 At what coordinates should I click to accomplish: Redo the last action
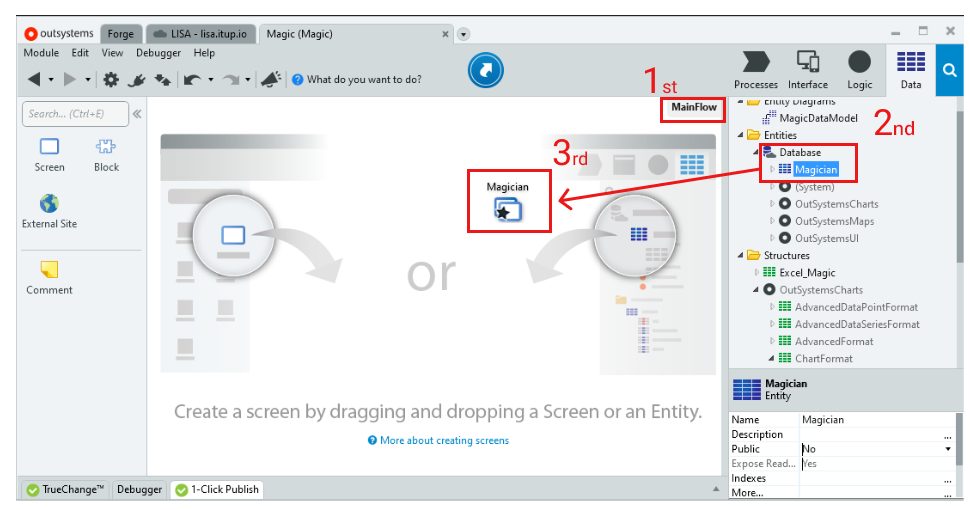(230, 79)
